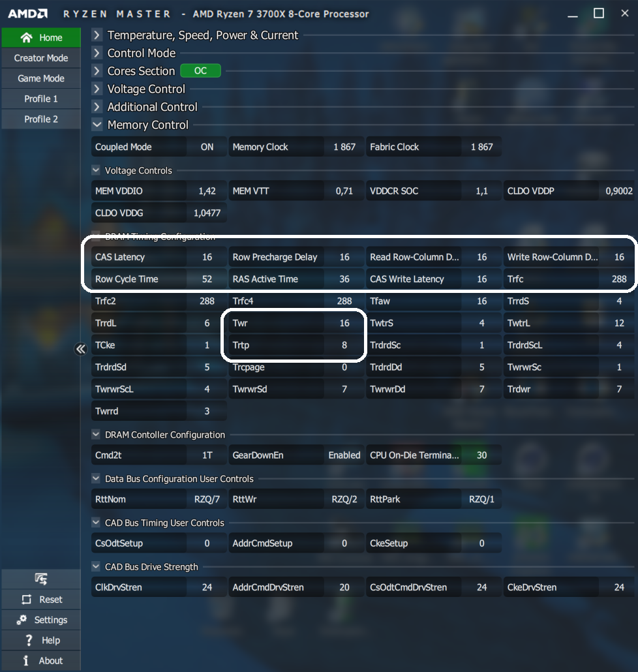Click the Tfaw timing field

tap(434, 301)
